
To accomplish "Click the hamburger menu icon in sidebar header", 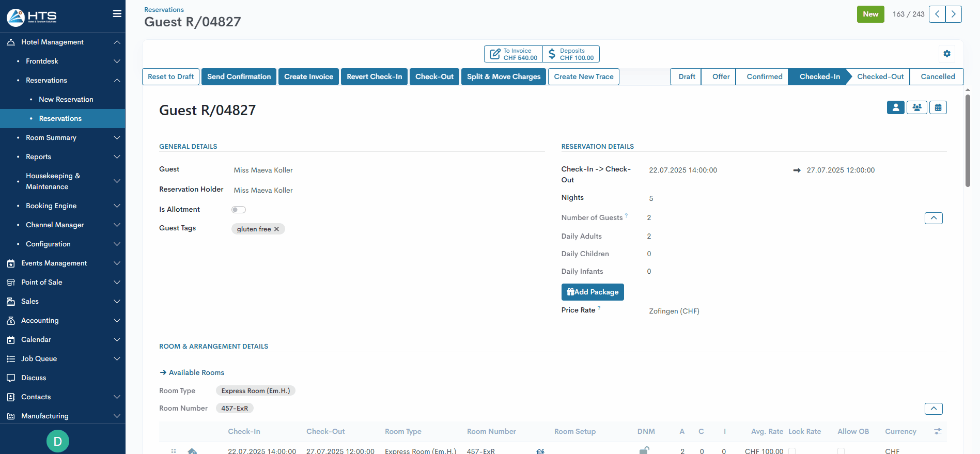I will click(x=117, y=14).
